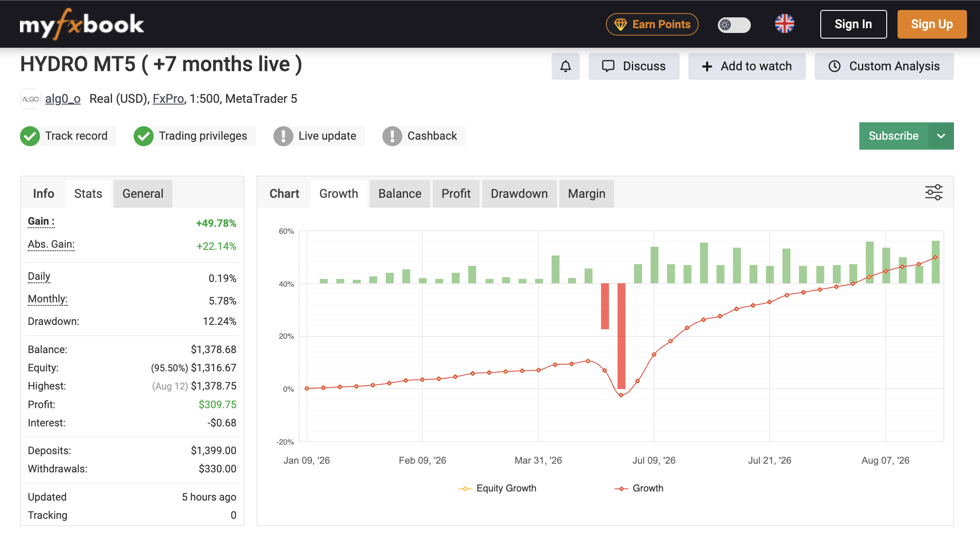Click the Live update warning icon
Viewport: 980px width, 537px height.
coord(283,136)
